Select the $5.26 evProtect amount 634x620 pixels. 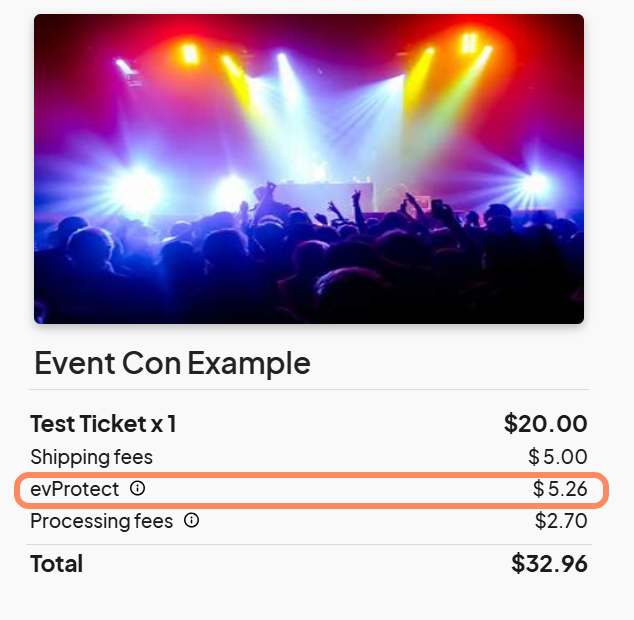[x=560, y=490]
